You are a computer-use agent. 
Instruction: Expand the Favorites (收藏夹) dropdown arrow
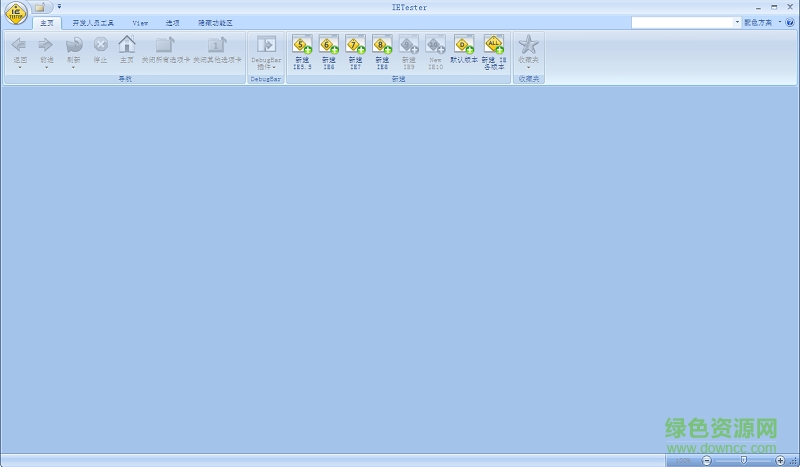[529, 67]
